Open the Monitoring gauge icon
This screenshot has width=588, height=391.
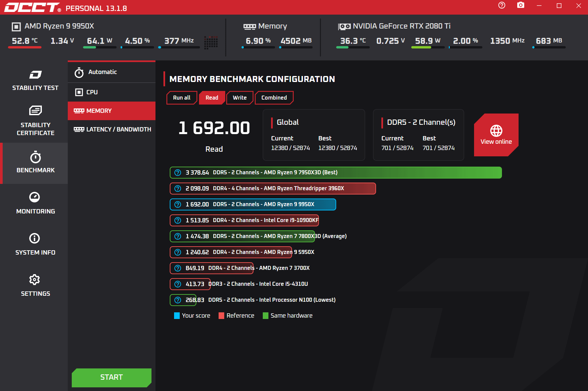point(35,197)
